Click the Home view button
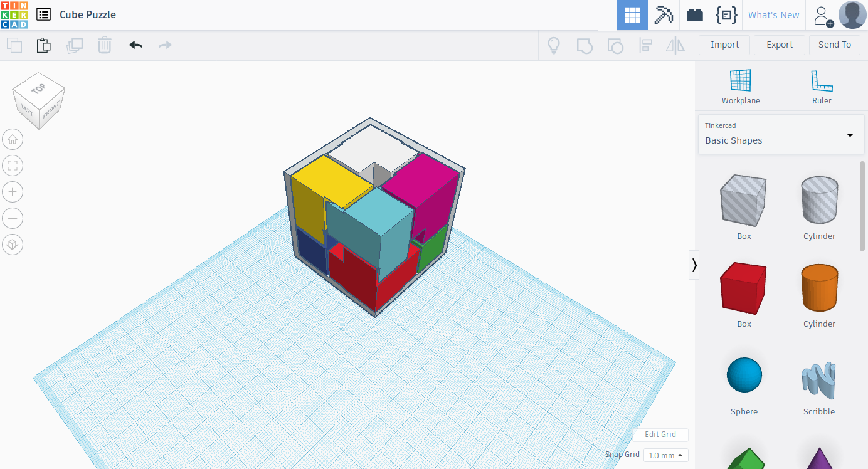868x469 pixels. pyautogui.click(x=13, y=139)
